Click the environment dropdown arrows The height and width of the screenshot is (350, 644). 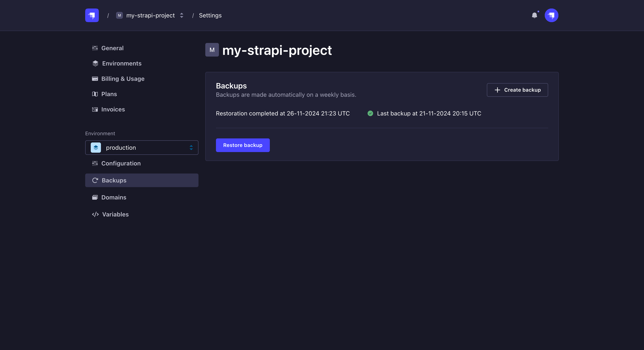click(x=191, y=148)
